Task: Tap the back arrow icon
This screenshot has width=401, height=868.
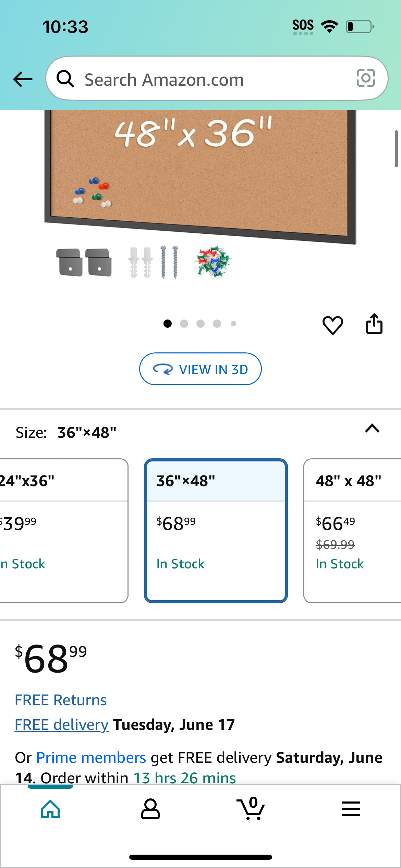Action: coord(23,79)
